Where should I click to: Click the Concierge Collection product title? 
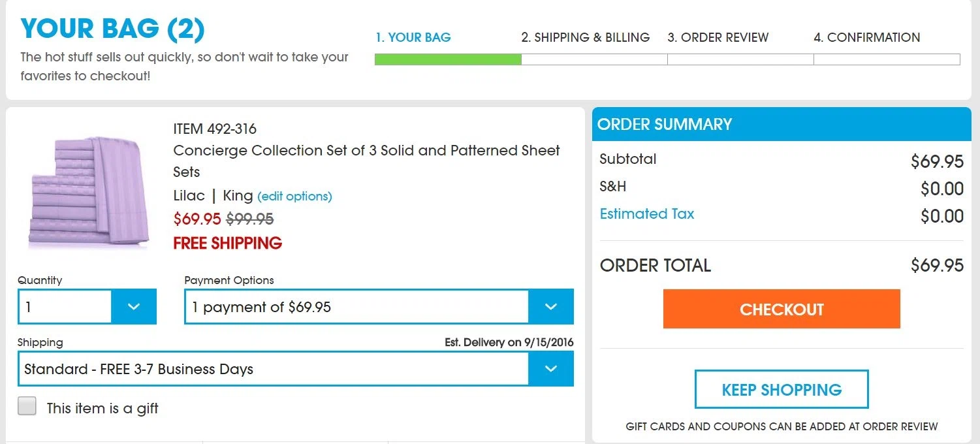366,161
